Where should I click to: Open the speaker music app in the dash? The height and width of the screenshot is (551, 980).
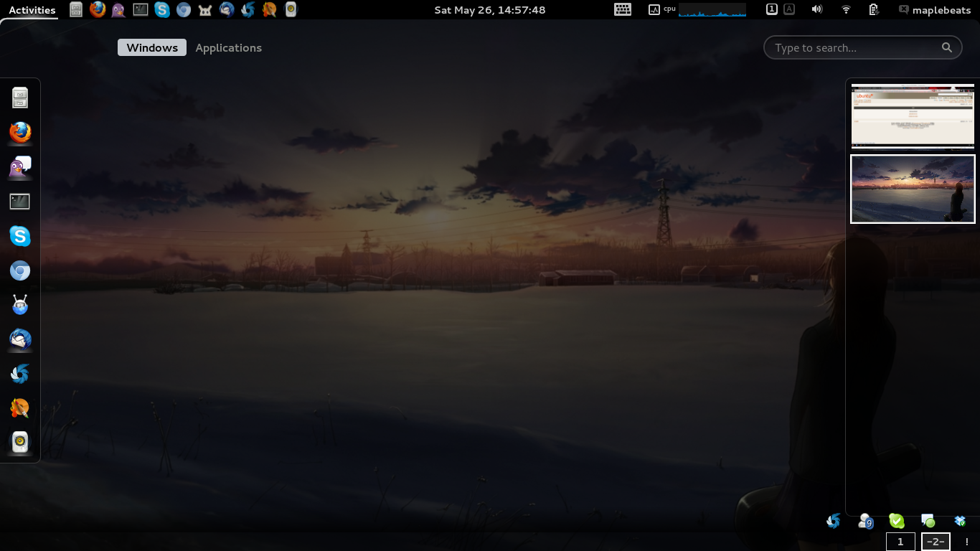(20, 443)
